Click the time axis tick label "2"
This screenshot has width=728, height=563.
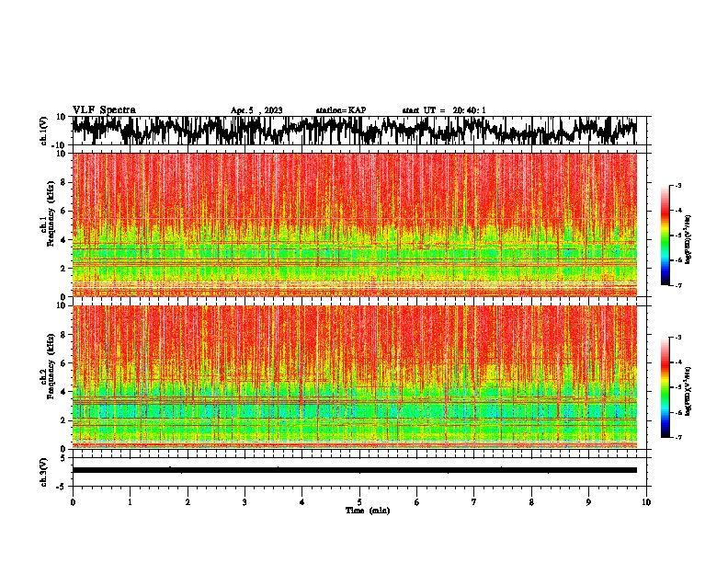tap(188, 502)
